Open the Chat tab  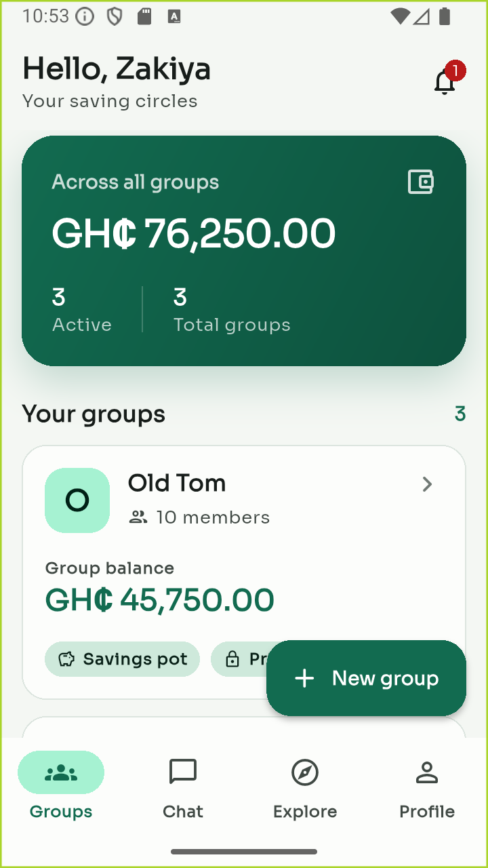[x=183, y=785]
